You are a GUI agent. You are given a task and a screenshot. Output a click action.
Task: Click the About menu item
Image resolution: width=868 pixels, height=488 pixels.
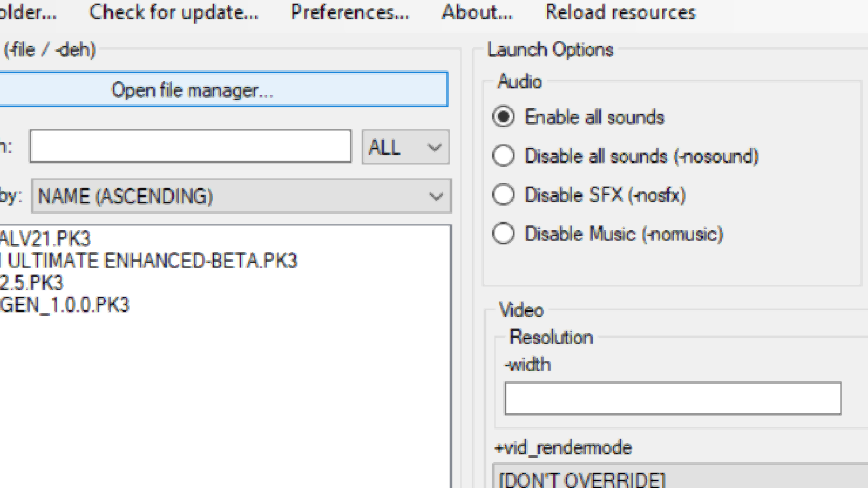tap(477, 12)
